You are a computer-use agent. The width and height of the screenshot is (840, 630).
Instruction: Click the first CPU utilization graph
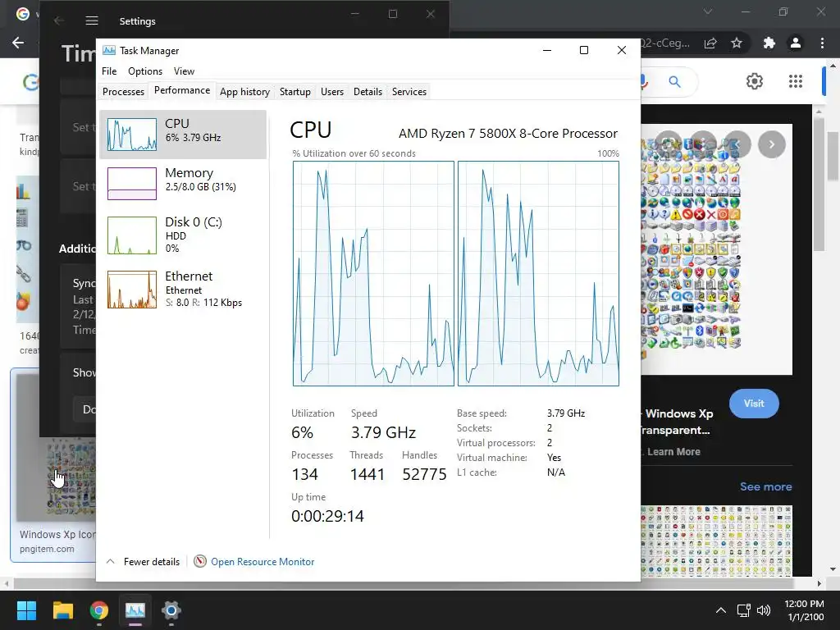coord(373,273)
